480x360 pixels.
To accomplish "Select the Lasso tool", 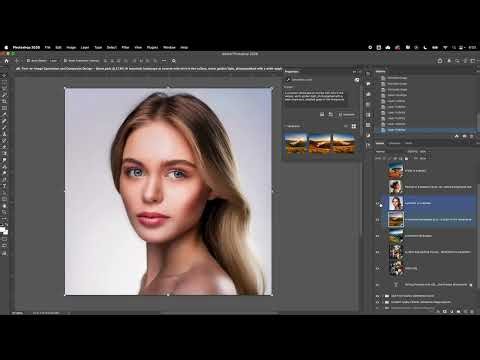I will tap(4, 89).
